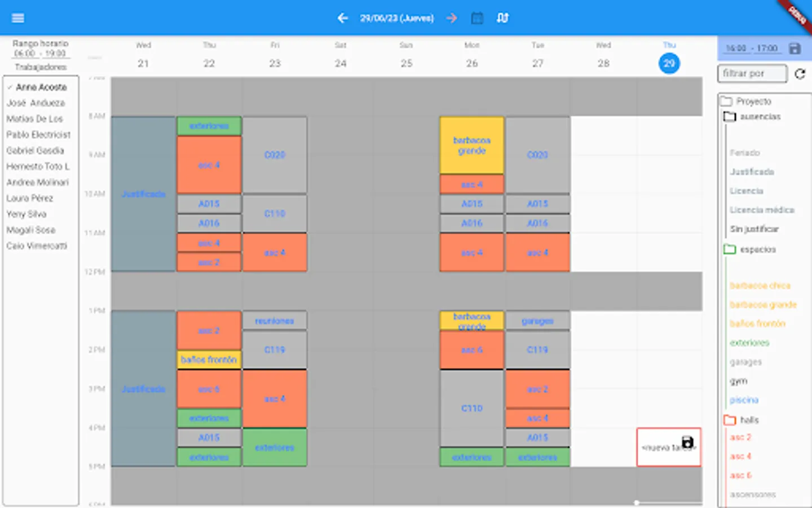Screen dimensions: 812x508
Task: Click the 29/06/23 (Jueves) date title
Action: point(397,18)
